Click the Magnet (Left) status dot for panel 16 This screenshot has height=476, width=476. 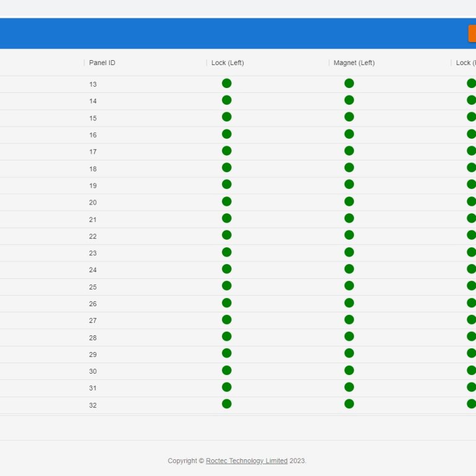349,134
